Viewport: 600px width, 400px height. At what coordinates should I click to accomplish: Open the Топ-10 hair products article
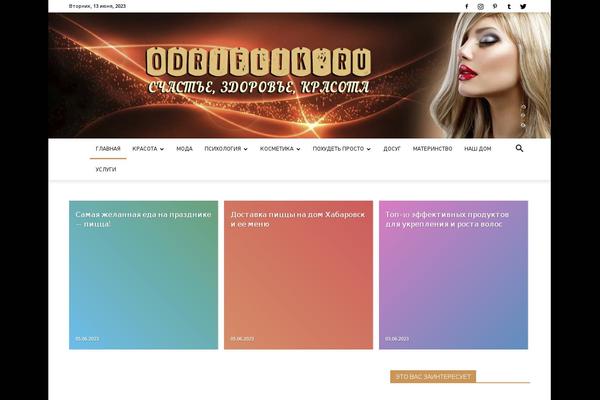(x=447, y=219)
